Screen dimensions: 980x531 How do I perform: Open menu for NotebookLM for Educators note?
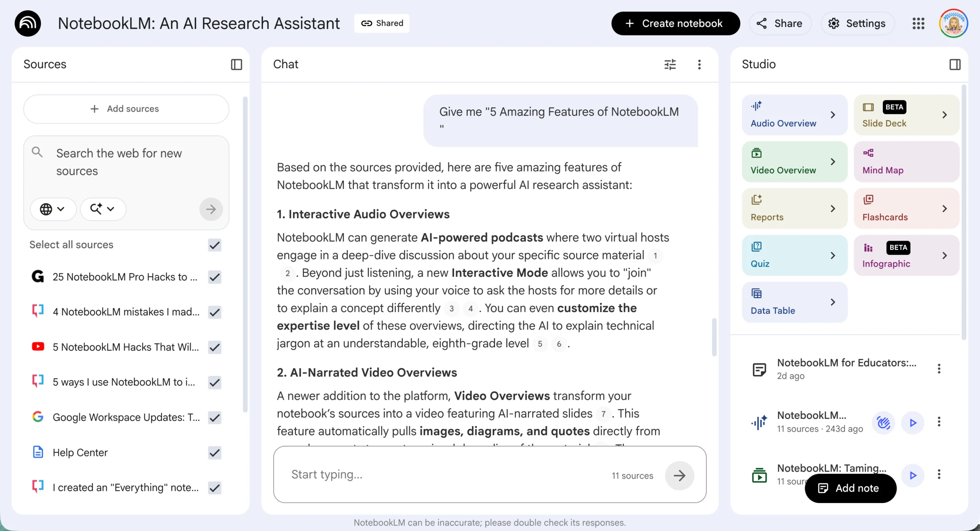tap(939, 369)
